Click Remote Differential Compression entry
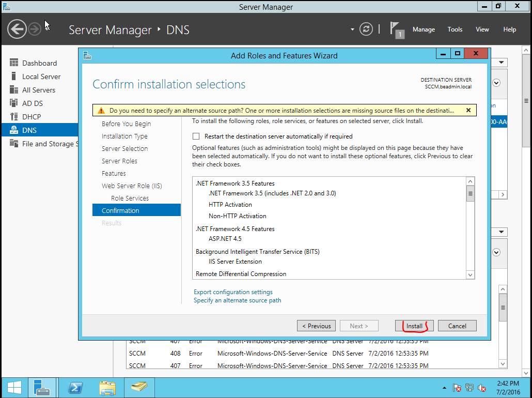 click(x=241, y=274)
